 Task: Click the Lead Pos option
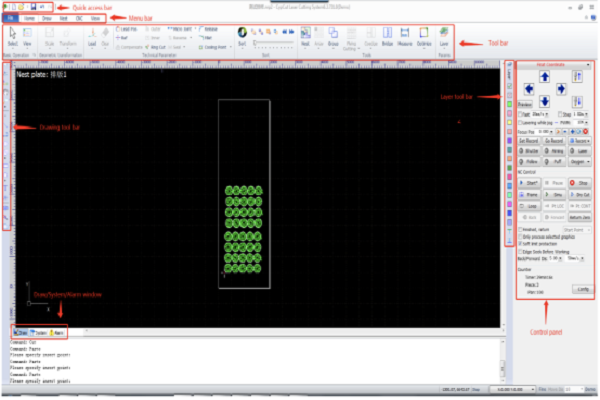pyautogui.click(x=126, y=29)
